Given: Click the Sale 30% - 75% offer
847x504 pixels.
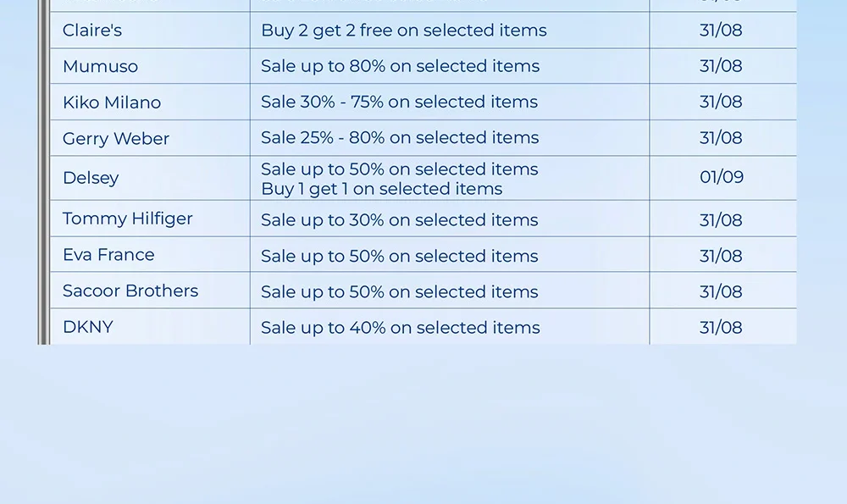Looking at the screenshot, I should [x=399, y=102].
